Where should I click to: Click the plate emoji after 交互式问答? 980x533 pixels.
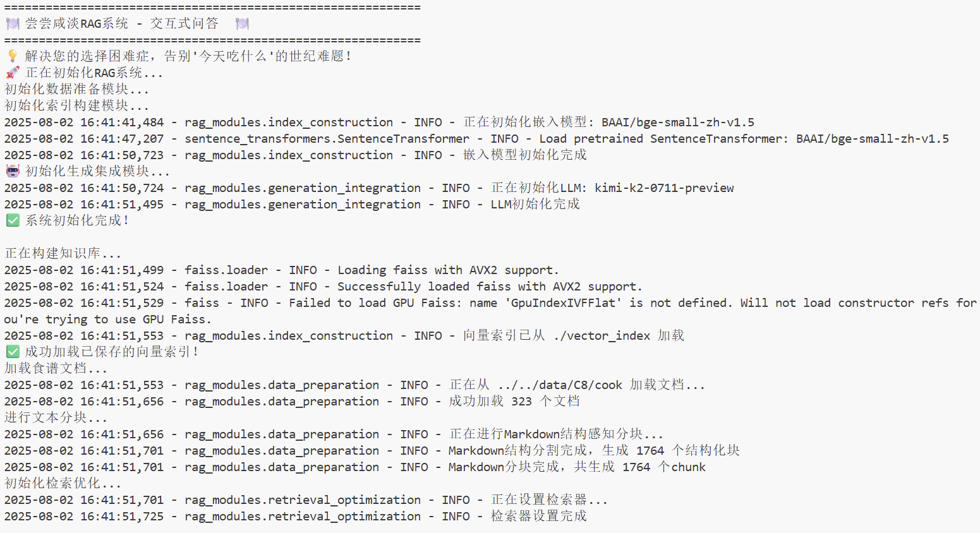pyautogui.click(x=242, y=24)
